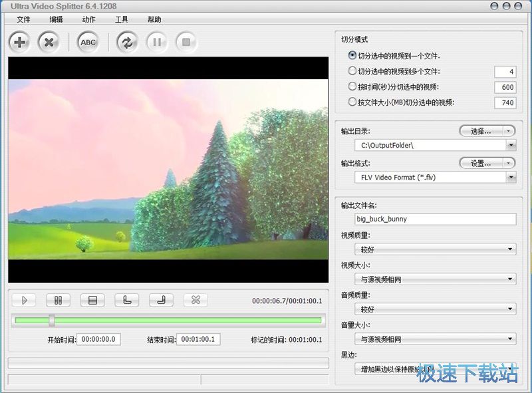Click the MB size field showing 740

point(505,103)
